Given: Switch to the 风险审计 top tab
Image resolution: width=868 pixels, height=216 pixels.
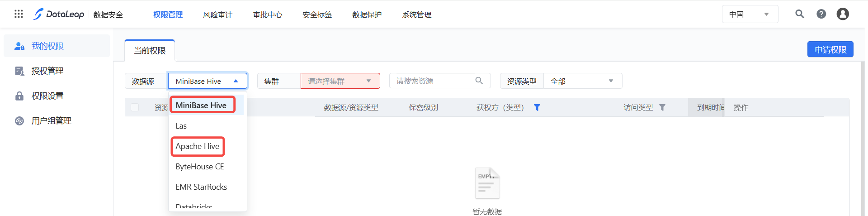Looking at the screenshot, I should [x=217, y=14].
